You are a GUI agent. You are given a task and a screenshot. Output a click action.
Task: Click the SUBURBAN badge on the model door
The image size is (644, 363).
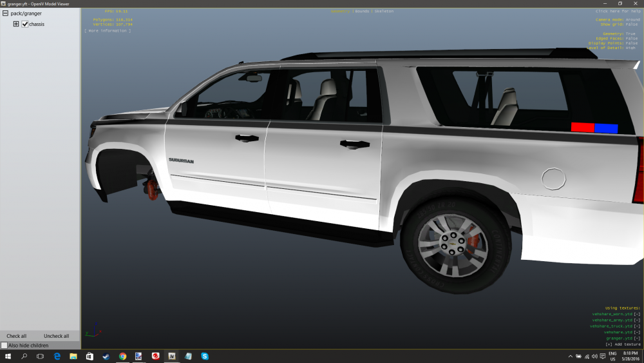(181, 161)
